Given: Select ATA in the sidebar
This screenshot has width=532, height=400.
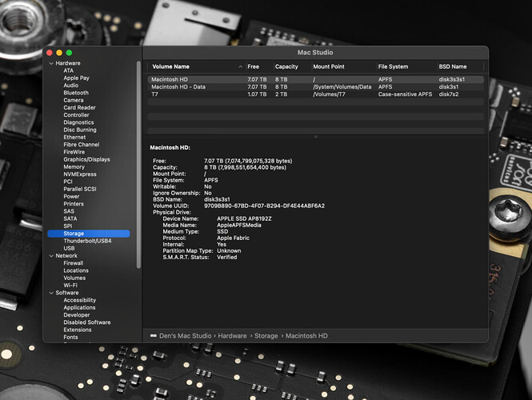Looking at the screenshot, I should (x=68, y=70).
